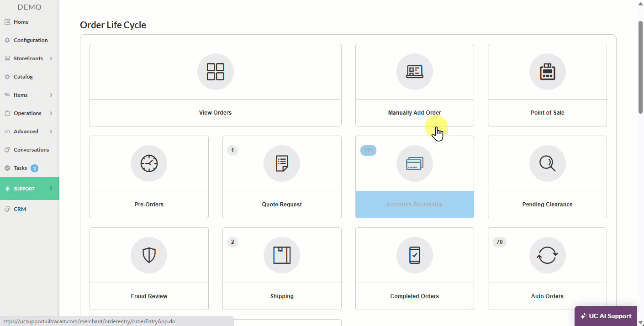This screenshot has height=326, width=644.
Task: Click the Completed Orders phone checkmark icon
Action: click(x=415, y=255)
